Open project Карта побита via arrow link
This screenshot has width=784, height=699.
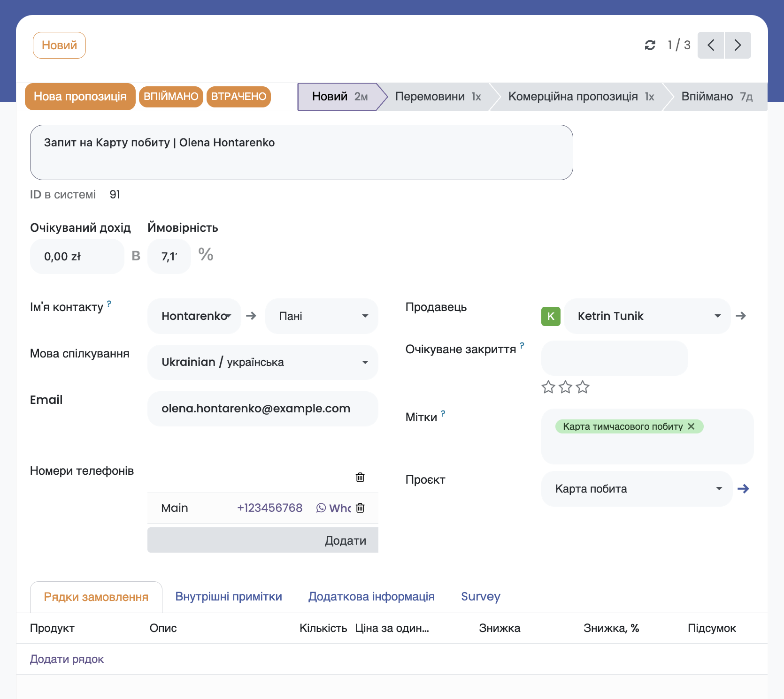pyautogui.click(x=743, y=489)
